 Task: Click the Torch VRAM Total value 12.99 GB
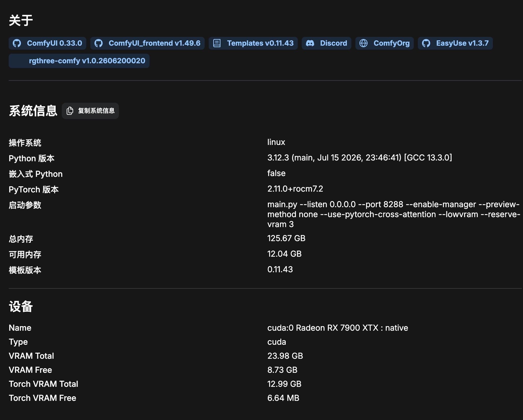click(284, 384)
